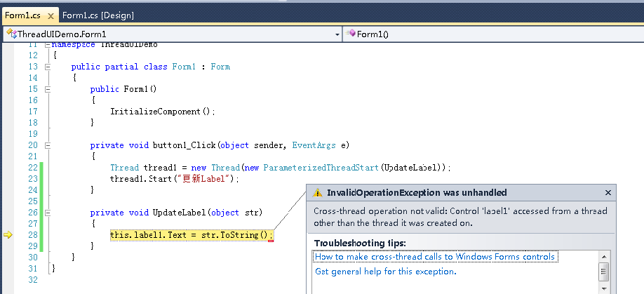Click 'thread1.Start' call in line 23

click(140, 179)
